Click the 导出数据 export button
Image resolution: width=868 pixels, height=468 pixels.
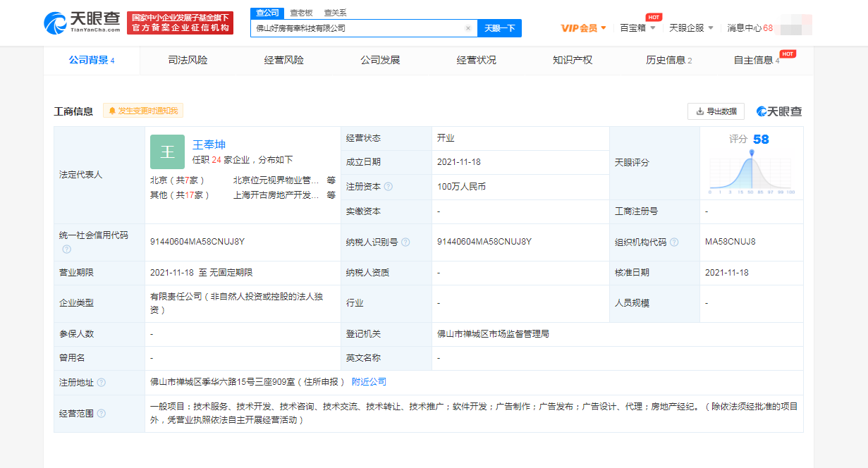[x=716, y=111]
